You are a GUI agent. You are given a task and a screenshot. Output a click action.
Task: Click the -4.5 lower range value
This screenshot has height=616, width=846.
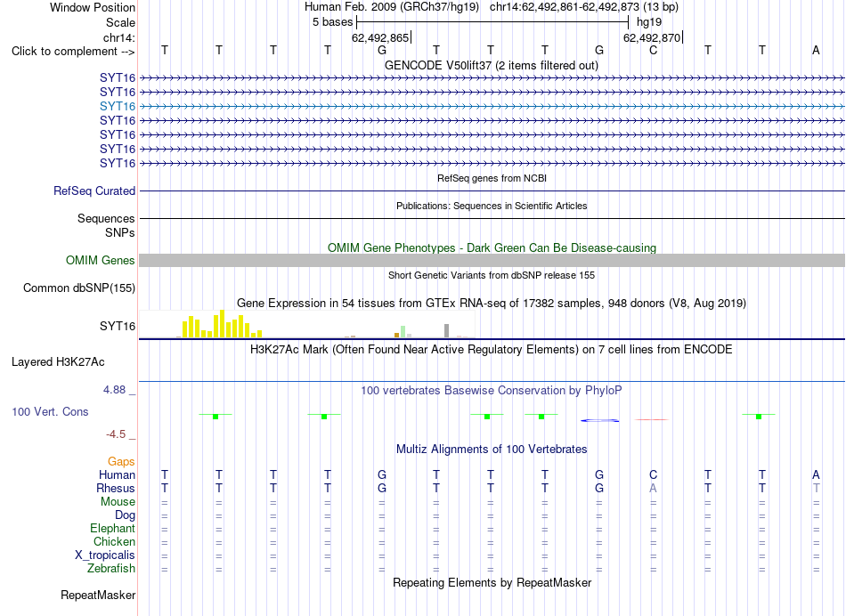(116, 434)
